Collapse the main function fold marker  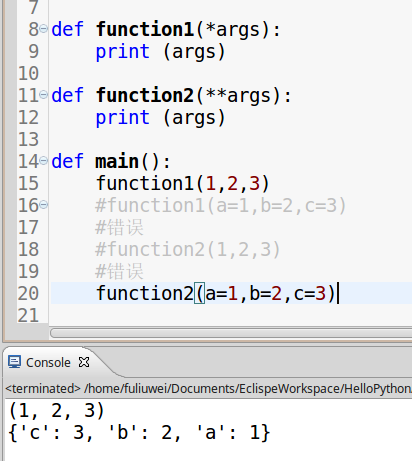click(x=44, y=161)
